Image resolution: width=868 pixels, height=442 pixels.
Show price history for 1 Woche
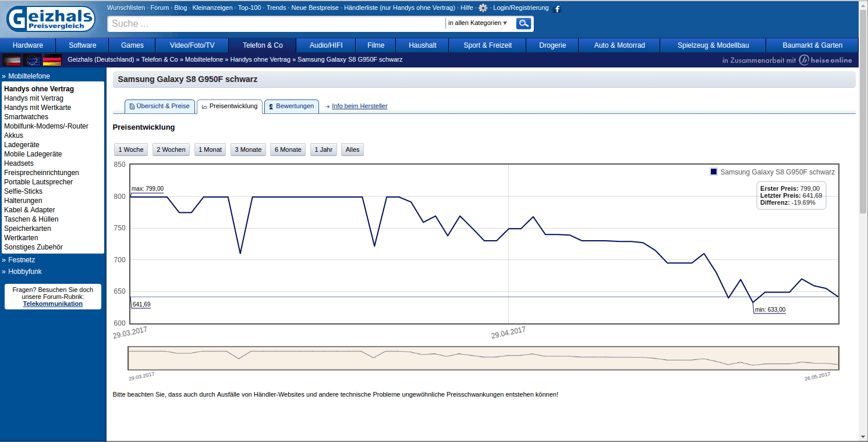(x=131, y=149)
